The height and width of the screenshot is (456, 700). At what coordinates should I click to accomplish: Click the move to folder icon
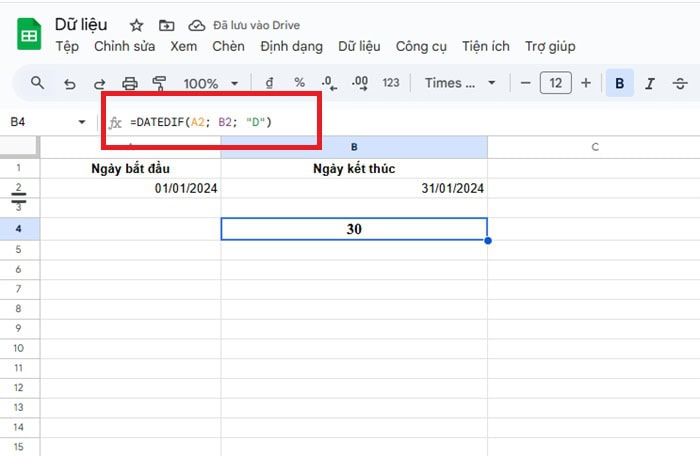166,25
